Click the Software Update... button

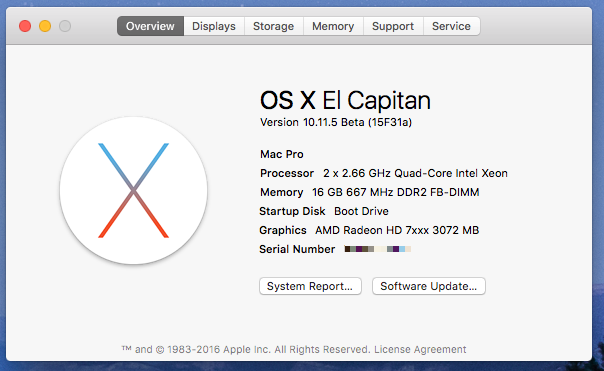[429, 286]
